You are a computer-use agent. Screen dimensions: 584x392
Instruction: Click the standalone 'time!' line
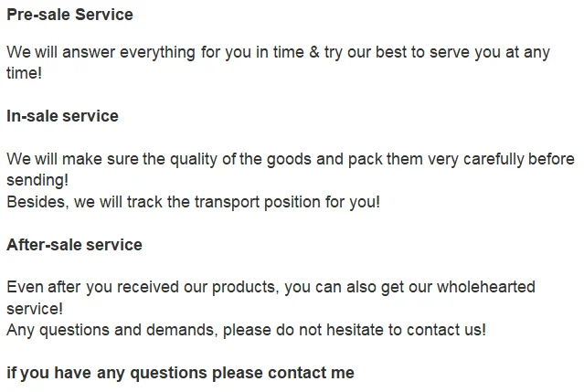(x=24, y=73)
